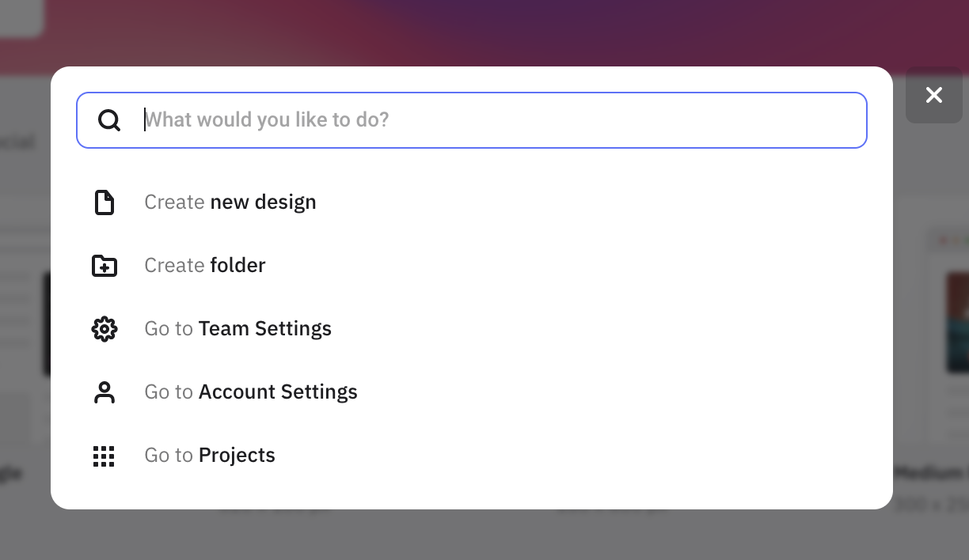Focus the "What would you like to do?" field
969x560 pixels.
472,120
